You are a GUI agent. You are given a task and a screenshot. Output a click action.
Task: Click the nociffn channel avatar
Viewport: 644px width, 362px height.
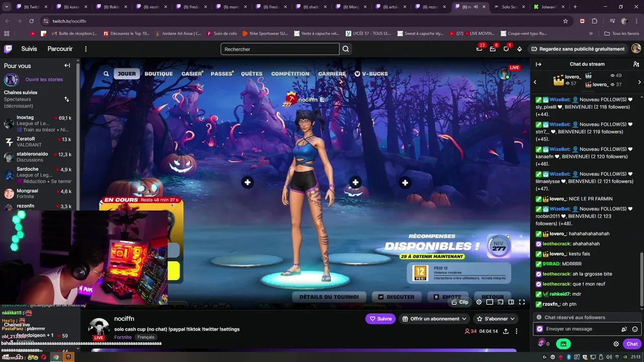click(x=99, y=328)
